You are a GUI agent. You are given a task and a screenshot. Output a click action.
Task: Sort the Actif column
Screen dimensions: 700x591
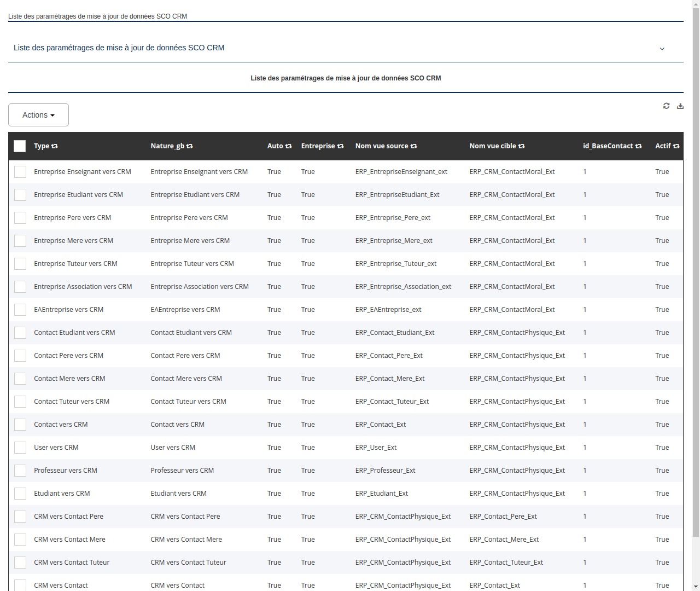tap(675, 146)
